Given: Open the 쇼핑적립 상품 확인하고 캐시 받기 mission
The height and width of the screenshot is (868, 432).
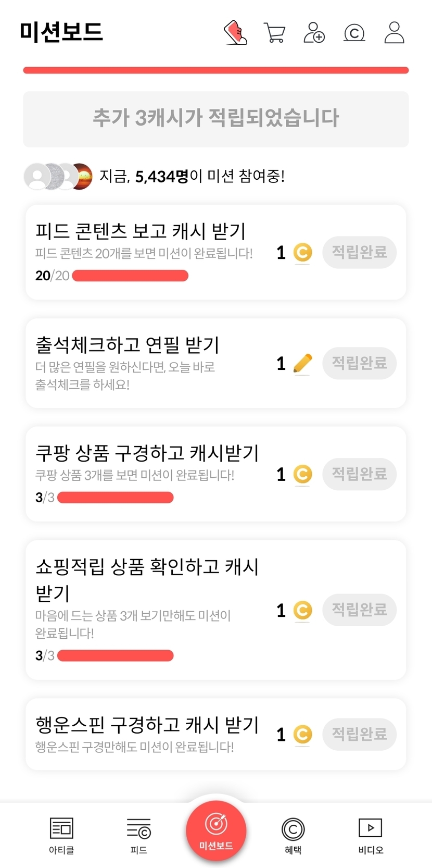Looking at the screenshot, I should pyautogui.click(x=147, y=579).
